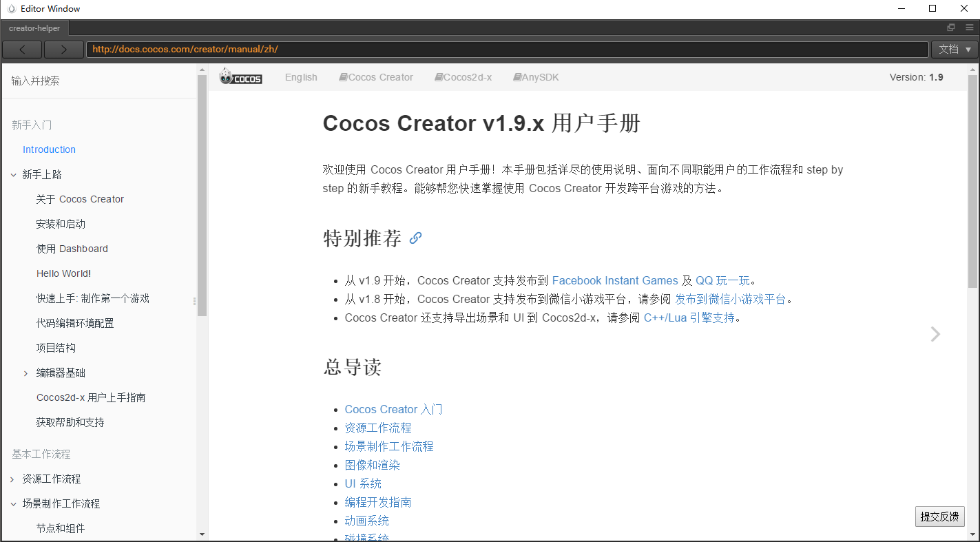Click the main page vertical scrollbar thumb
980x542 pixels.
point(972,180)
